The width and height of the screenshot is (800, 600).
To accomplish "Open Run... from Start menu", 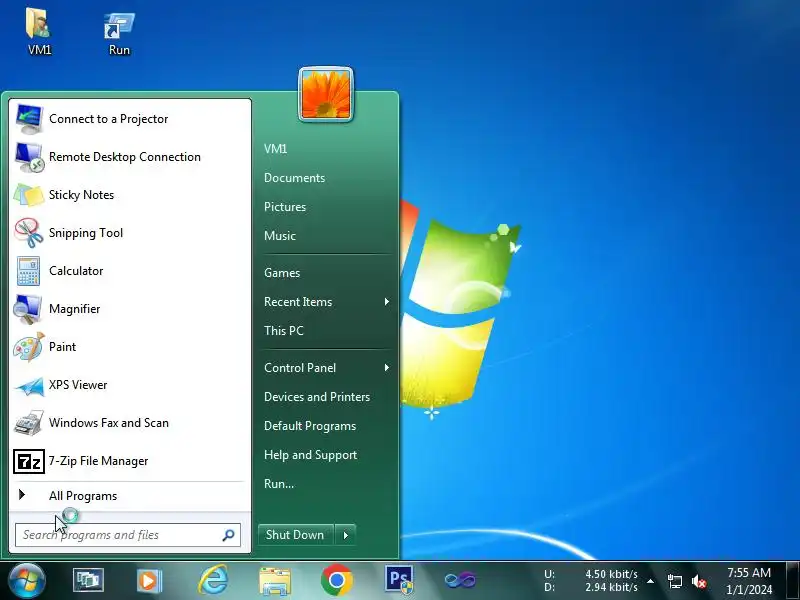I will tap(279, 484).
